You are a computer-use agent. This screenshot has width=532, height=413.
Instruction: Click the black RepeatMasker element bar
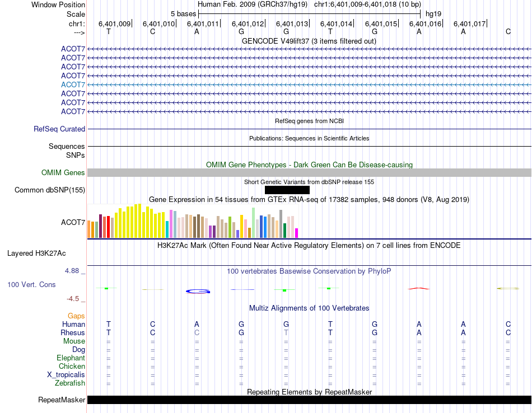tap(309, 400)
